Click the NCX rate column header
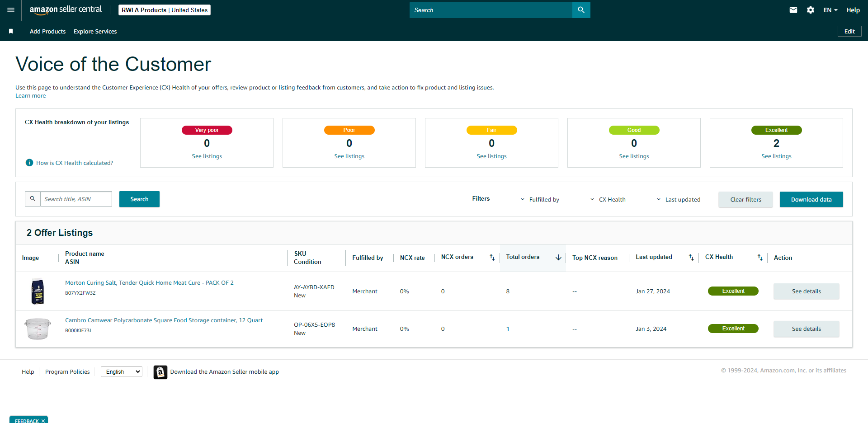This screenshot has width=868, height=423. pos(412,258)
